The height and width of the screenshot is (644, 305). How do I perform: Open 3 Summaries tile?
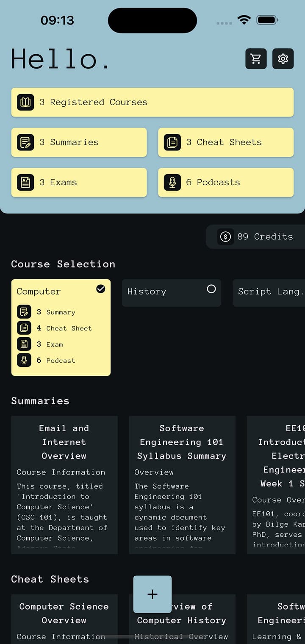click(x=79, y=142)
